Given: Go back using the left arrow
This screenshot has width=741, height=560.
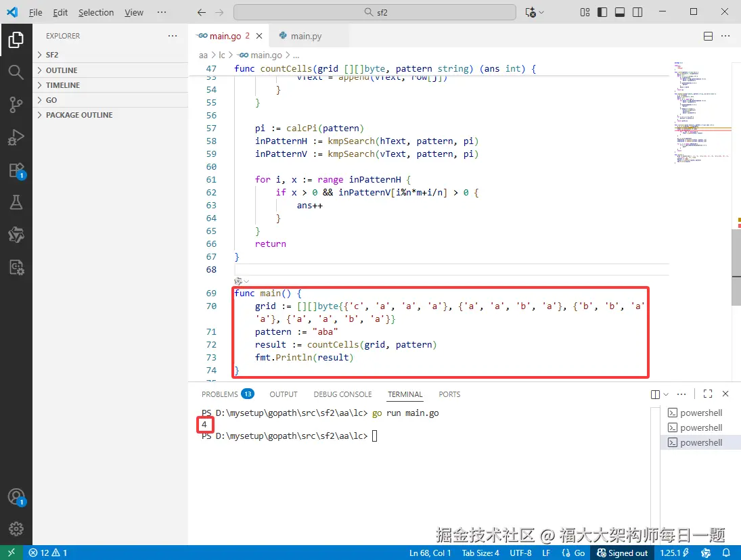Looking at the screenshot, I should coord(202,12).
